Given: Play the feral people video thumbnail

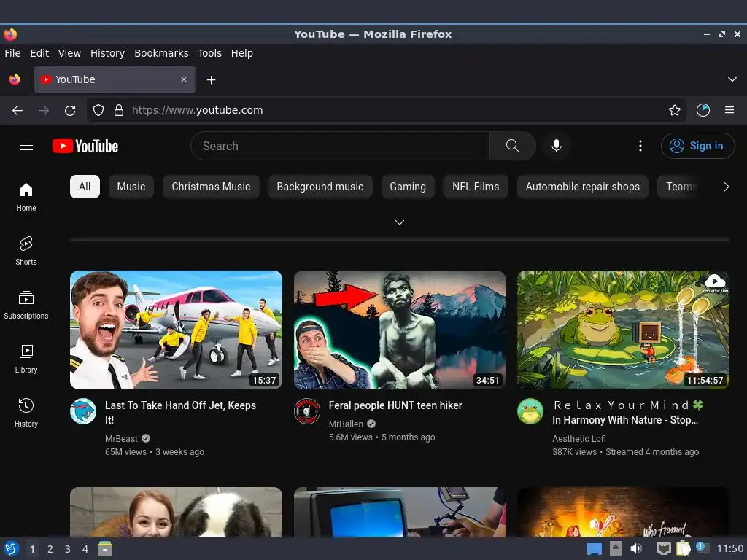Looking at the screenshot, I should 399,330.
